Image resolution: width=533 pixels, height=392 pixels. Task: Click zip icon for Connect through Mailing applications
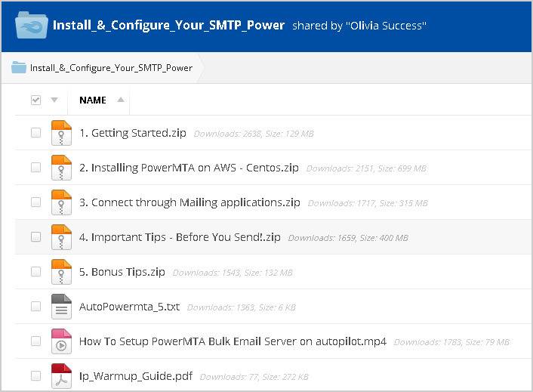(61, 202)
